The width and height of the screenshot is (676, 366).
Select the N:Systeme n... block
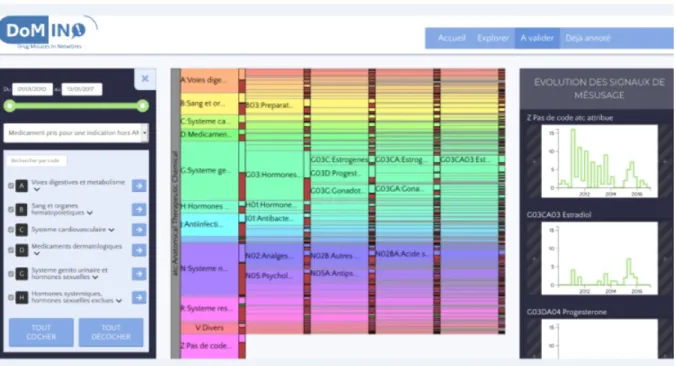click(x=209, y=269)
